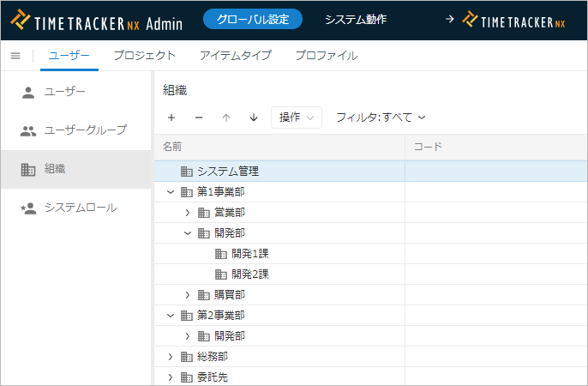Open the 操作 dropdown
The height and width of the screenshot is (386, 588).
[x=296, y=118]
